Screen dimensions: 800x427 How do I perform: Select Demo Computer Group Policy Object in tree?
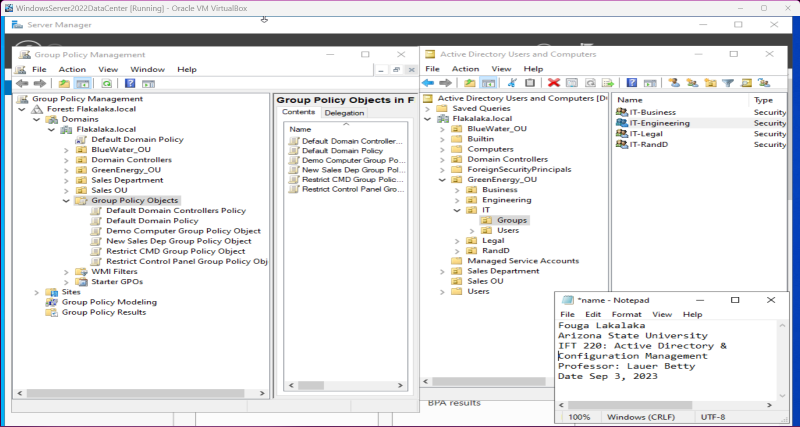click(183, 231)
